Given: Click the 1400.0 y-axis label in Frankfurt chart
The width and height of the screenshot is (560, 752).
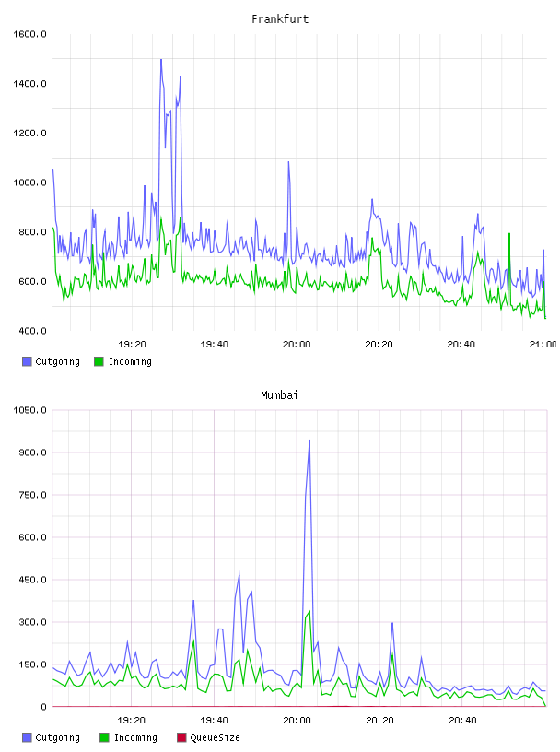Looking at the screenshot, I should [x=29, y=84].
